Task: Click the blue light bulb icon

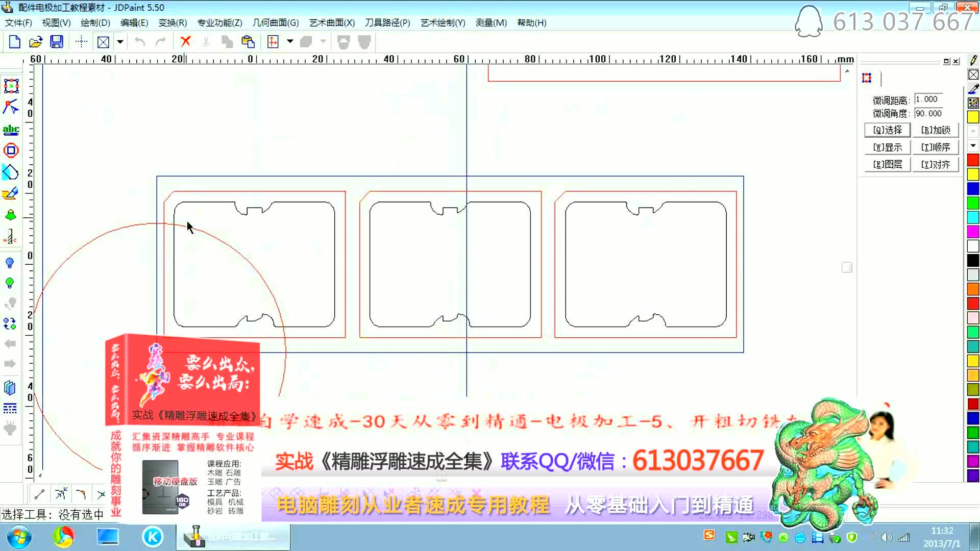Action: [10, 263]
